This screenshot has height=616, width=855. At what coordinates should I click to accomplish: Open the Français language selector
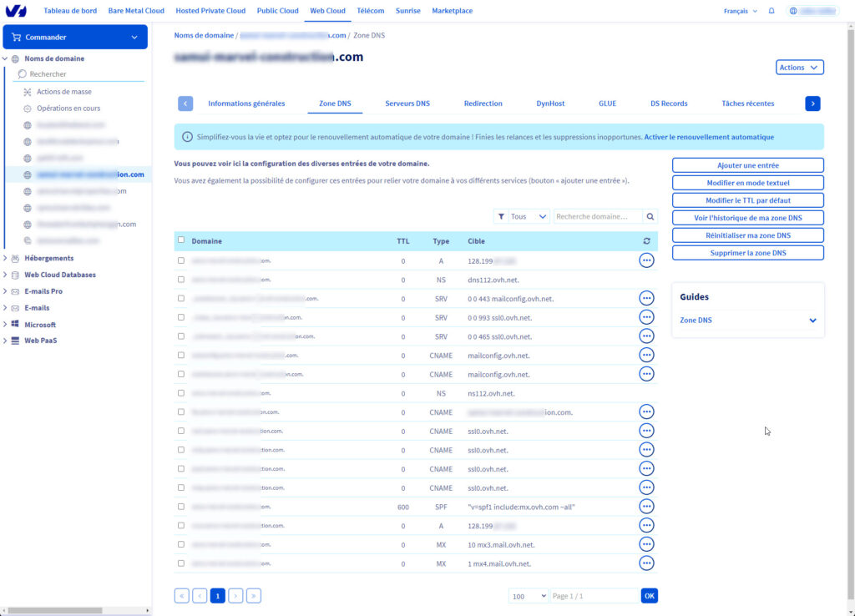coord(740,11)
